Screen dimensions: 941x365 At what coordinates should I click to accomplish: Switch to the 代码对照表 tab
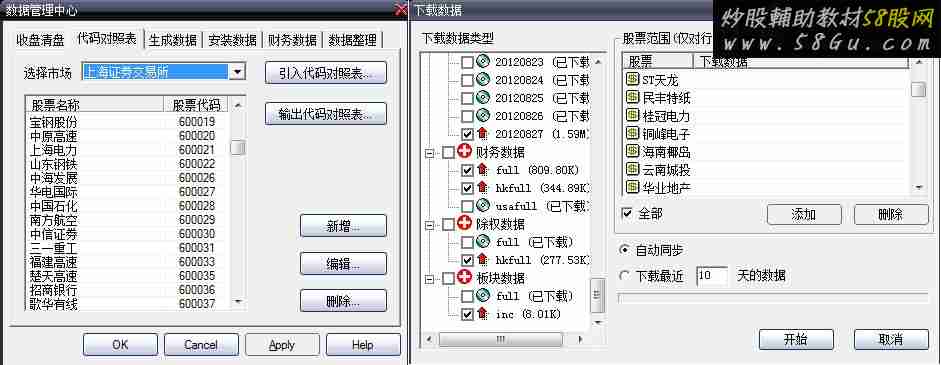pyautogui.click(x=107, y=39)
